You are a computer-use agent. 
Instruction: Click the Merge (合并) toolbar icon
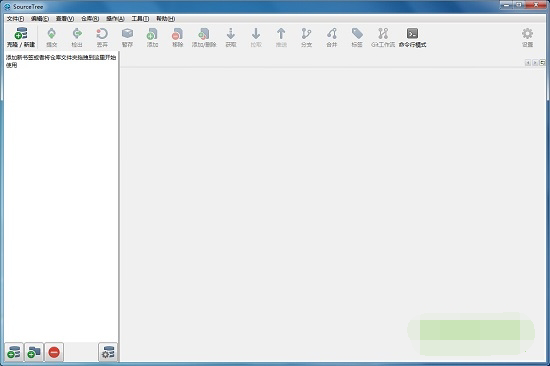point(332,34)
